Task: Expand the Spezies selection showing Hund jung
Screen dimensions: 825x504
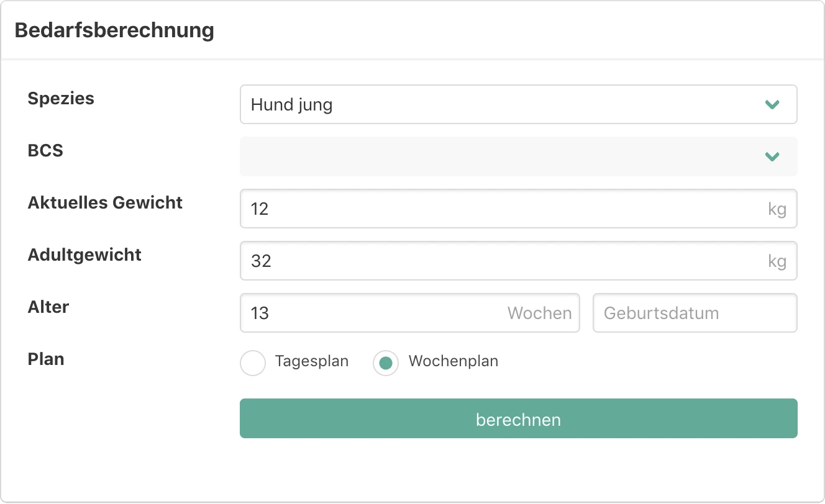Action: (x=519, y=104)
